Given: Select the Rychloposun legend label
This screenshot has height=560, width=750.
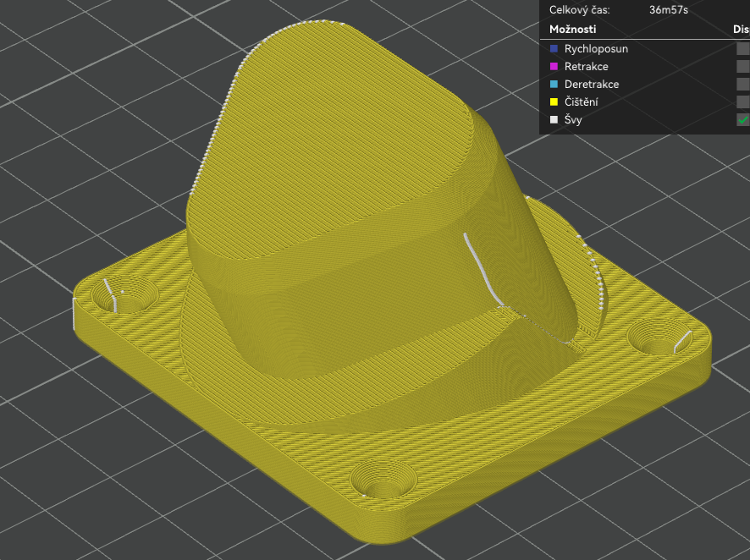Looking at the screenshot, I should click(x=596, y=49).
